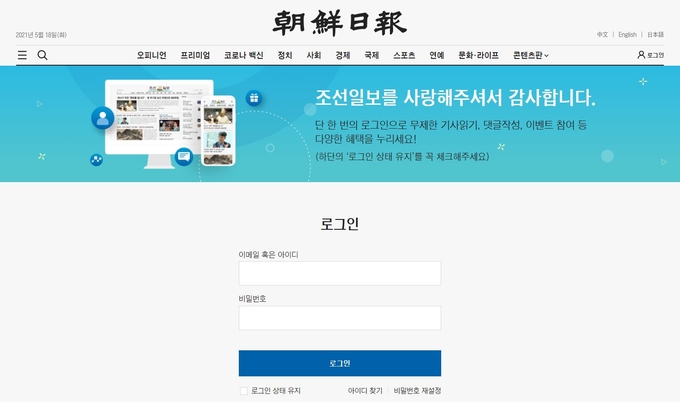Click the blue user avatar banner icon

103,118
